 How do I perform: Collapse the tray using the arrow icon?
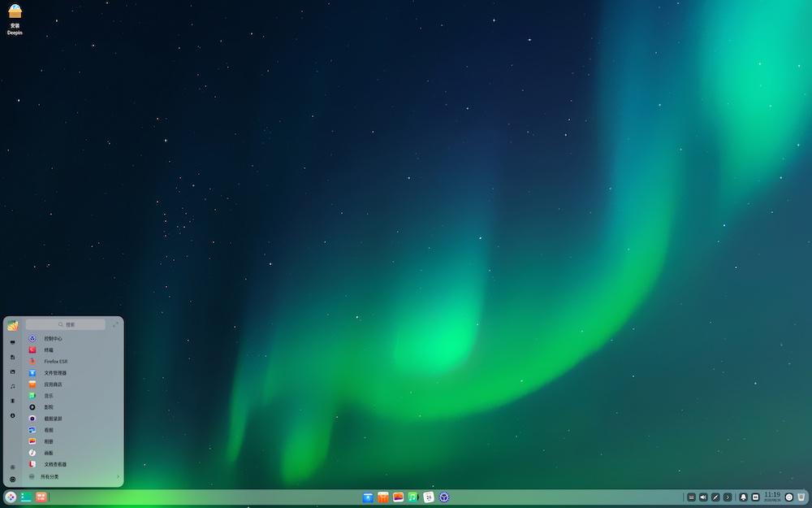728,497
